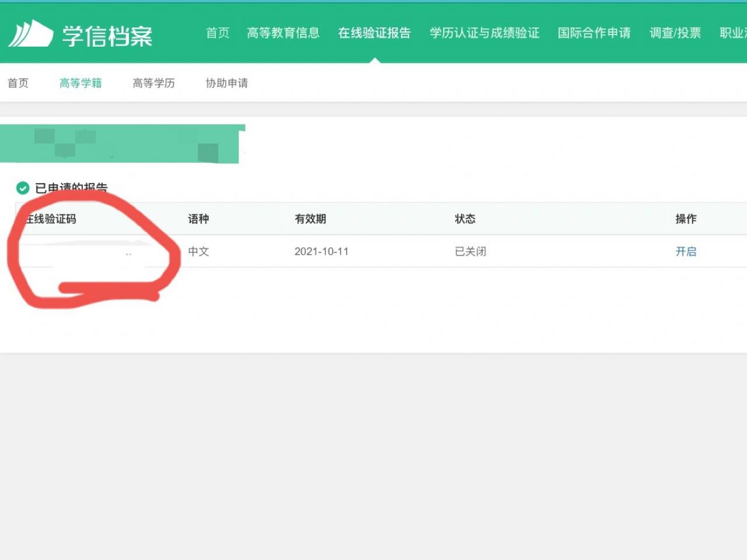Switch to the sub-nav 首页 tab
Viewport: 747px width, 560px height.
tap(18, 83)
